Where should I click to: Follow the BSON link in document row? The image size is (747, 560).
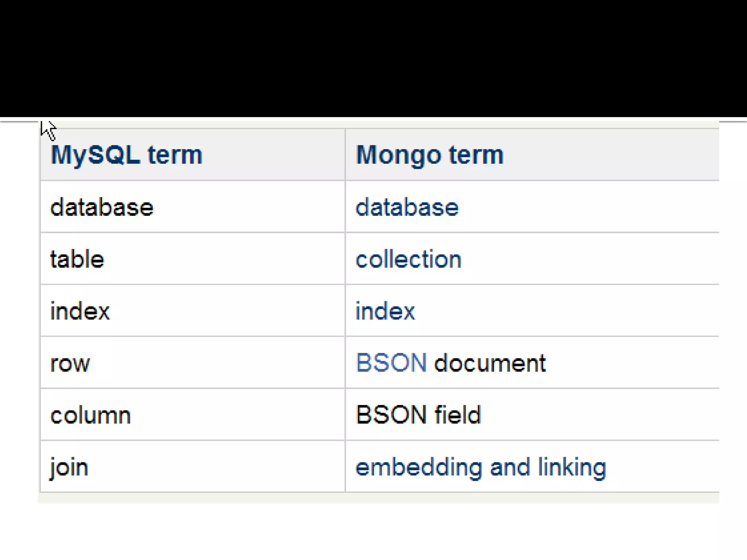pyautogui.click(x=391, y=363)
